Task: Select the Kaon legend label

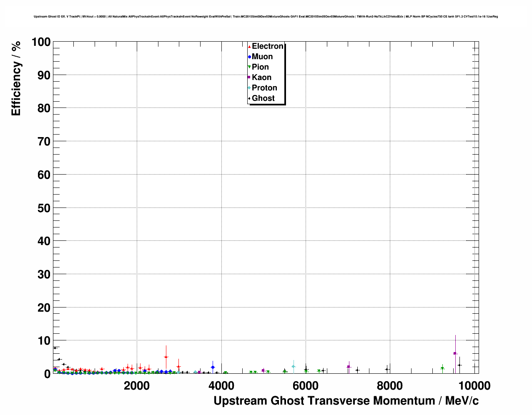Action: click(x=261, y=77)
